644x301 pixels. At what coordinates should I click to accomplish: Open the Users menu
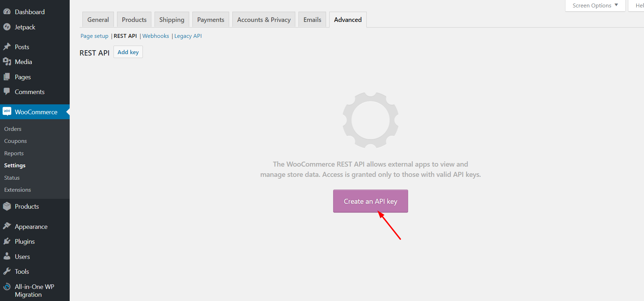tap(22, 256)
